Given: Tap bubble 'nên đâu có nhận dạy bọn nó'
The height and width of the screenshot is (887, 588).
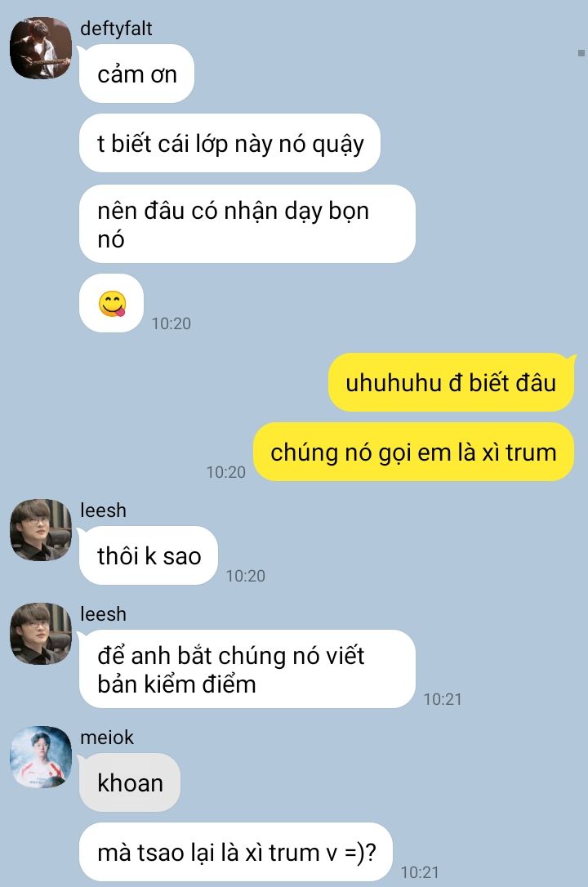Looking at the screenshot, I should pyautogui.click(x=247, y=224).
